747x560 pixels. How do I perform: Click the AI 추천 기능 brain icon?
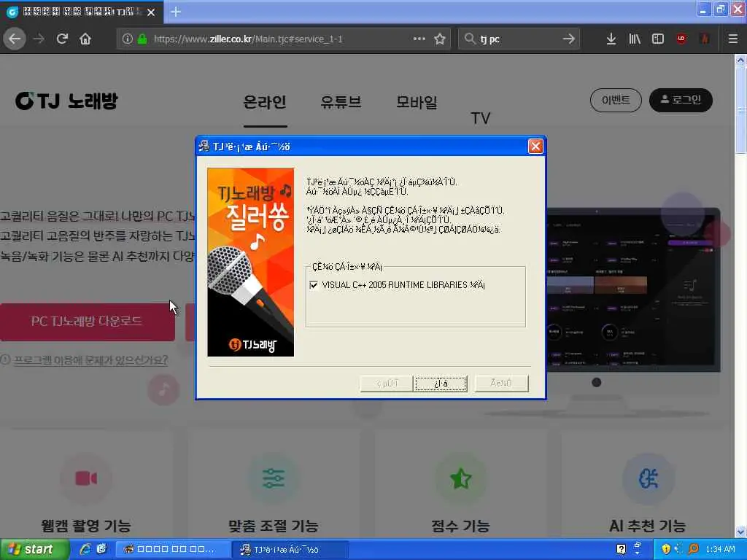pos(648,478)
